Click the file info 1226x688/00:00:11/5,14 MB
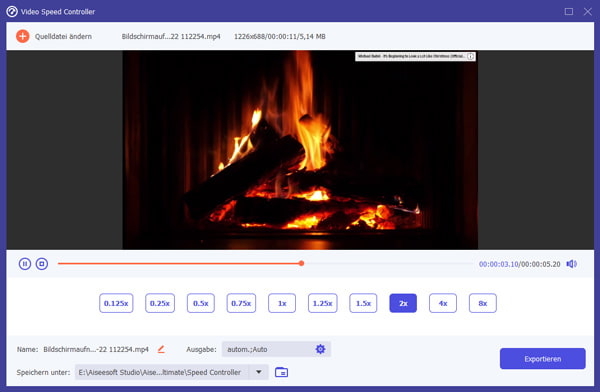The height and width of the screenshot is (392, 600). coord(280,36)
